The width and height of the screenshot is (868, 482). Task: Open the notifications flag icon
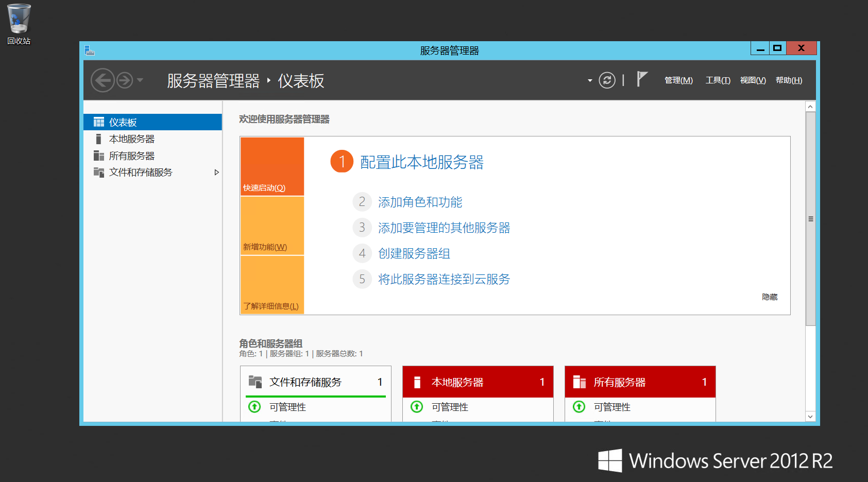pyautogui.click(x=641, y=80)
